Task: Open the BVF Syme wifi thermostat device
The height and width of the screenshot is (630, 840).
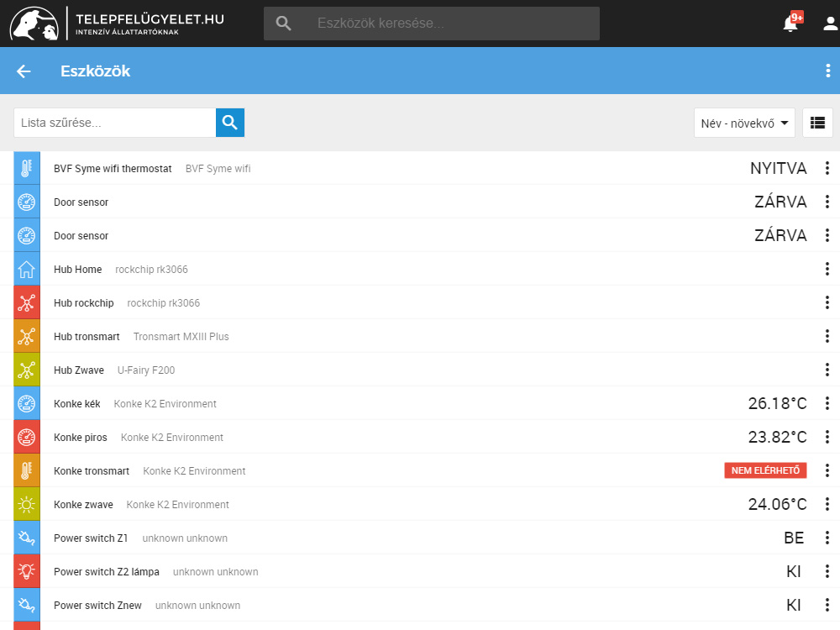Action: pos(113,168)
